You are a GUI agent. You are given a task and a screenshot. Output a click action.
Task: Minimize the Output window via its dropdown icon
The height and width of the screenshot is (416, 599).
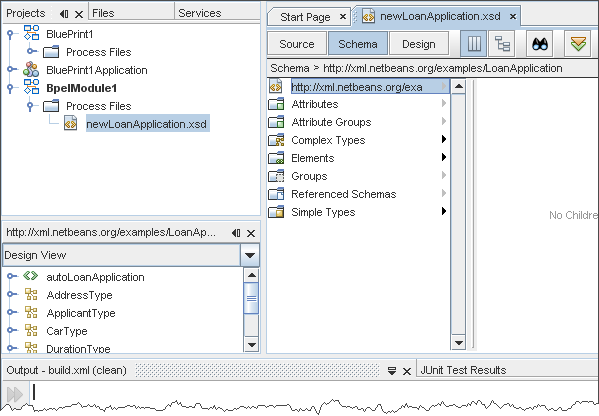pos(392,371)
